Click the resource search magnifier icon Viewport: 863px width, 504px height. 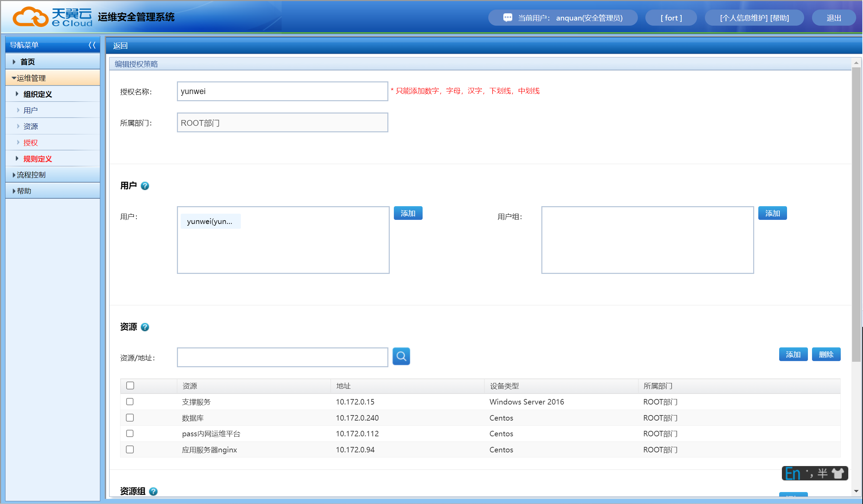(401, 356)
